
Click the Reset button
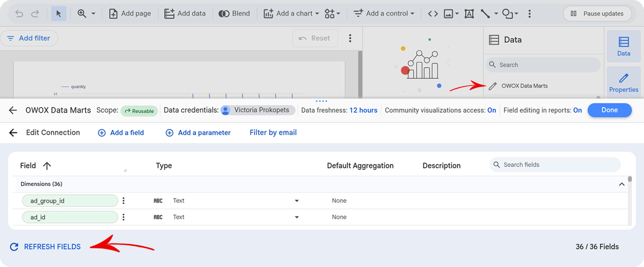[315, 38]
